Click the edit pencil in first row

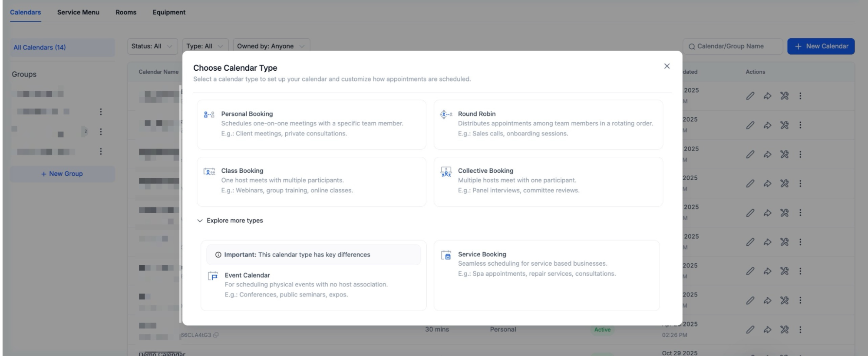750,96
